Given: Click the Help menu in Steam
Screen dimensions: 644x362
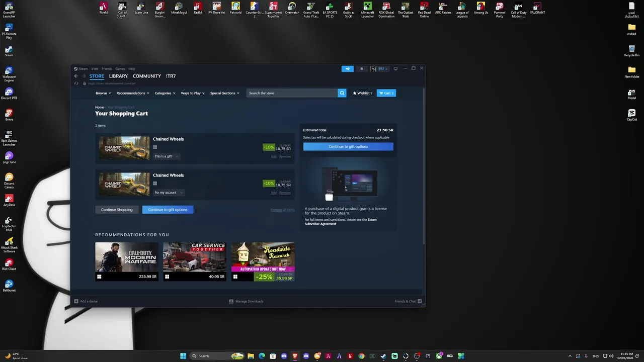Looking at the screenshot, I should click(x=132, y=69).
